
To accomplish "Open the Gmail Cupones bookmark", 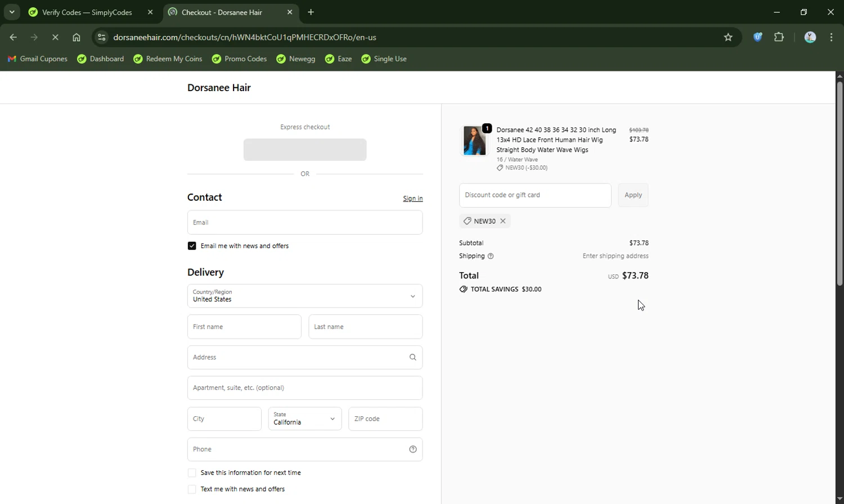I will pyautogui.click(x=37, y=59).
